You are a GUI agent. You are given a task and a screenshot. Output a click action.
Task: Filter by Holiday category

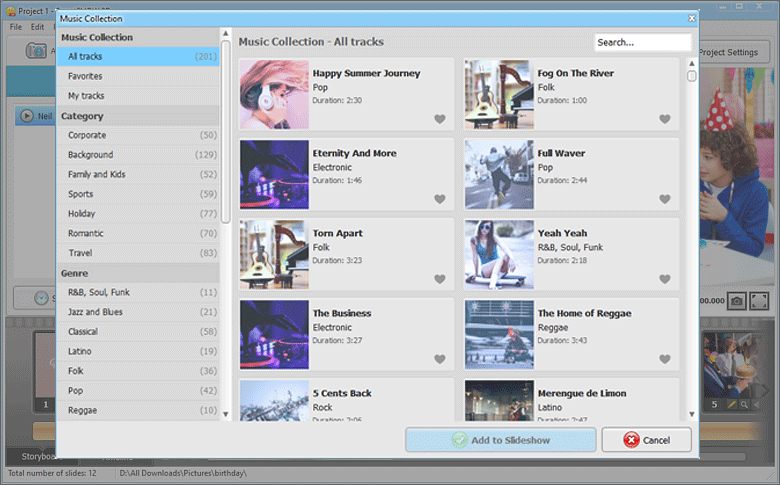tap(138, 214)
